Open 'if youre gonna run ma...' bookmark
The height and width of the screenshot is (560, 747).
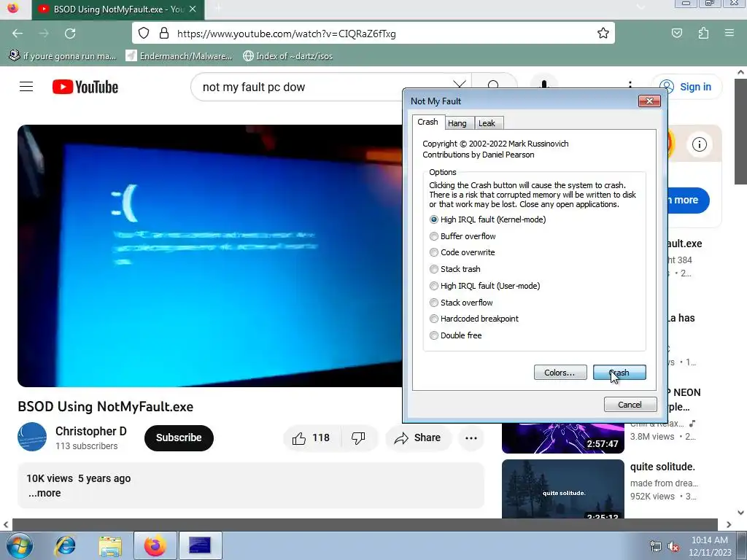(x=63, y=55)
